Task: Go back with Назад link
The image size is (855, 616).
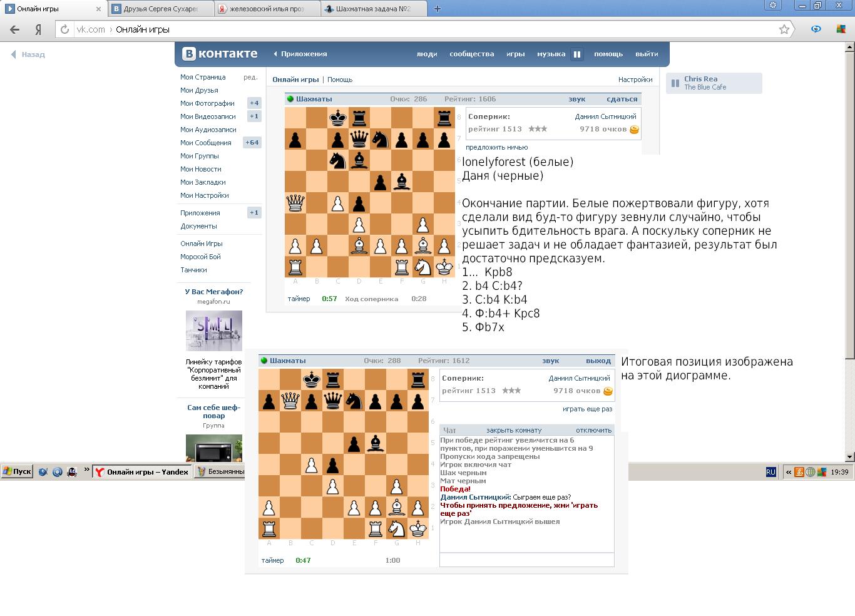Action: (x=28, y=54)
